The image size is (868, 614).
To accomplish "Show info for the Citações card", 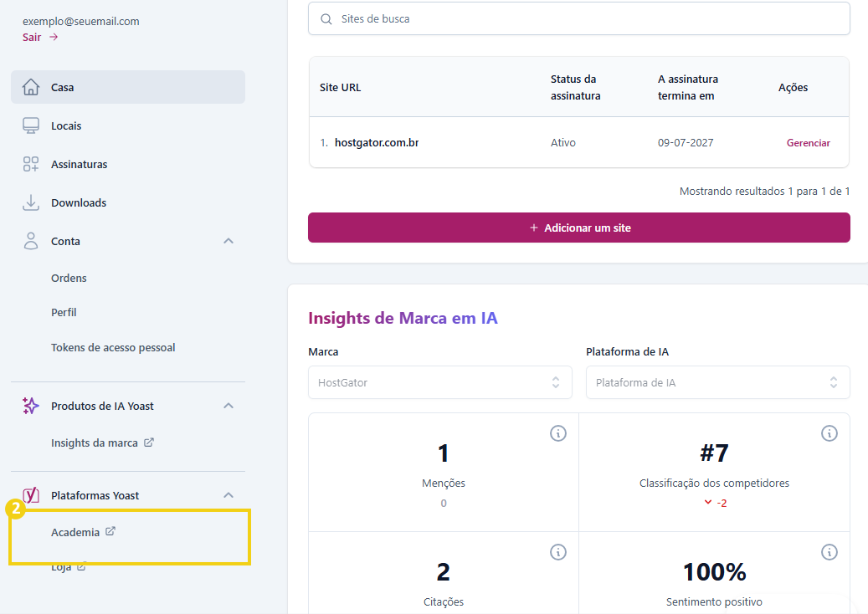I will click(x=558, y=551).
